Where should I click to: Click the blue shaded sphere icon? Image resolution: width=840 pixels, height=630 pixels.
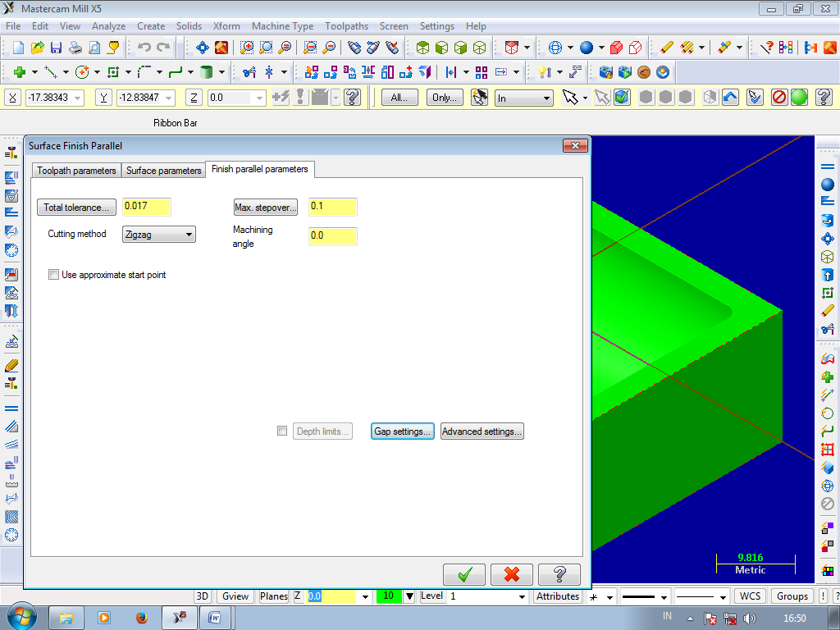coord(587,48)
